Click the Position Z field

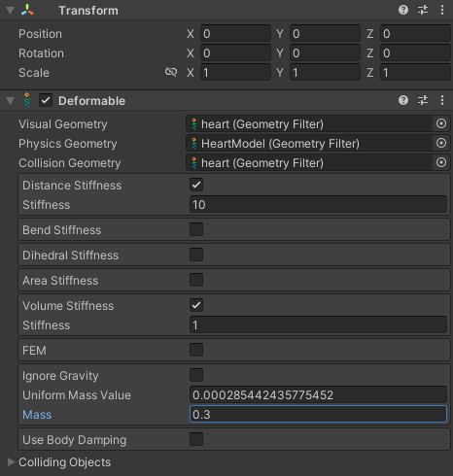click(x=415, y=33)
